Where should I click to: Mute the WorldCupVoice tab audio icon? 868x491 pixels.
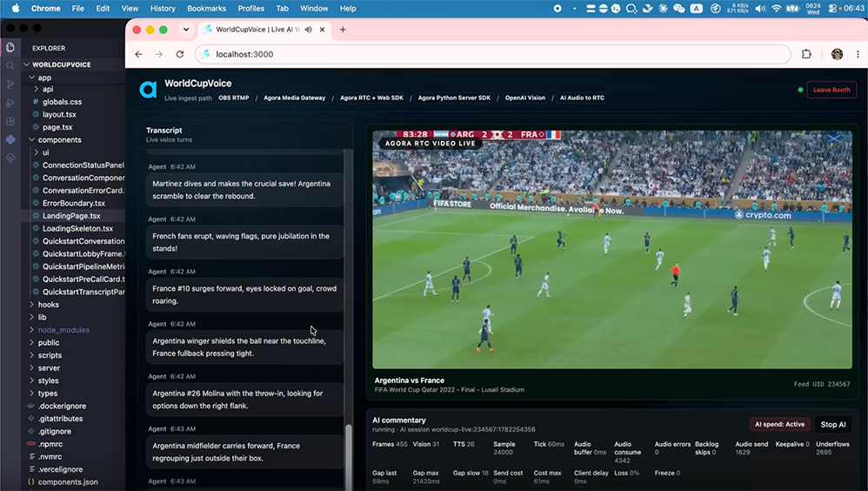point(309,30)
